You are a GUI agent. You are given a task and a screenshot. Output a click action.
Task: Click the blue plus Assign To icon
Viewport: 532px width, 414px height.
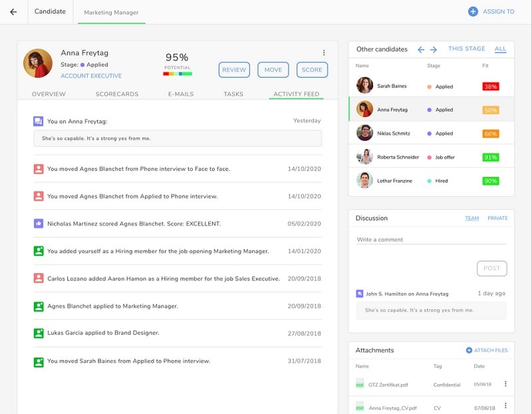click(x=473, y=11)
